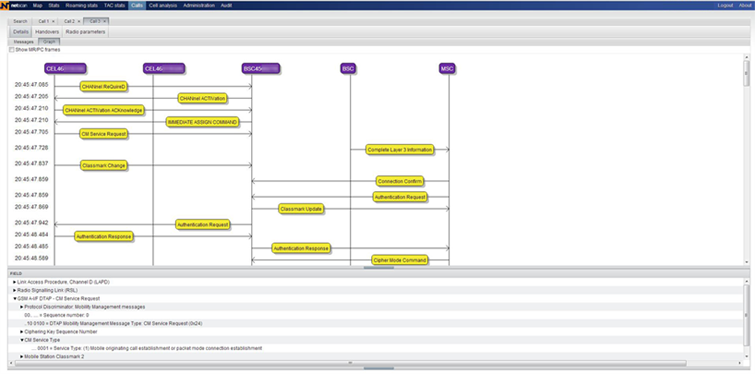Close the Call 1 tab
The width and height of the screenshot is (755, 374).
[53, 21]
